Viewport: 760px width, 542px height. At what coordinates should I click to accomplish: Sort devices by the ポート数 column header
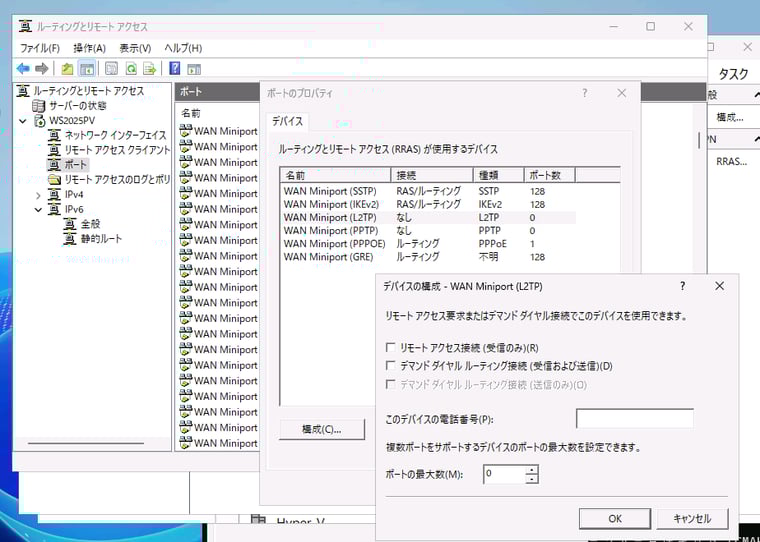click(550, 175)
